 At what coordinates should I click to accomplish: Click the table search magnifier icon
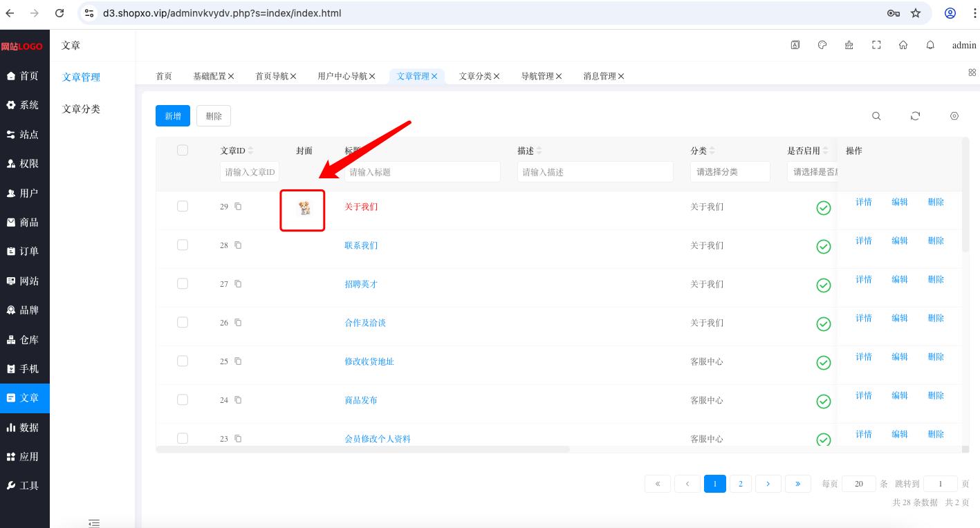point(876,116)
